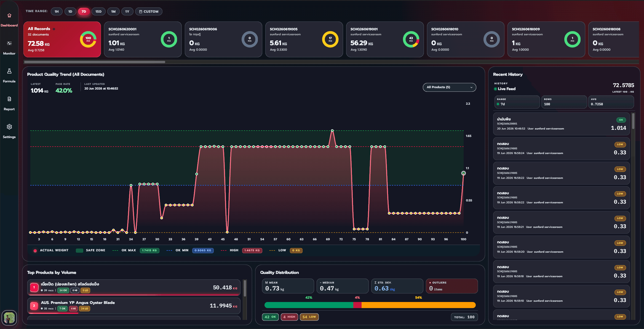Click the AVG 0.7258 box
Viewport: 644px width, 329px height.
[611, 102]
